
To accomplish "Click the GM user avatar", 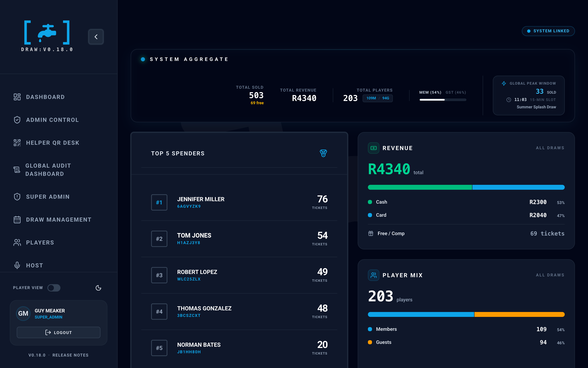I will coord(23,313).
